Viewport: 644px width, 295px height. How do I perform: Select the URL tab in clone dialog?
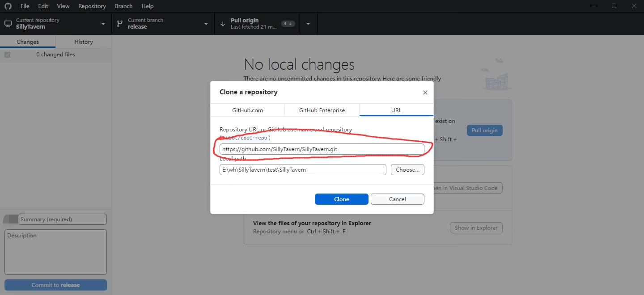(x=396, y=110)
